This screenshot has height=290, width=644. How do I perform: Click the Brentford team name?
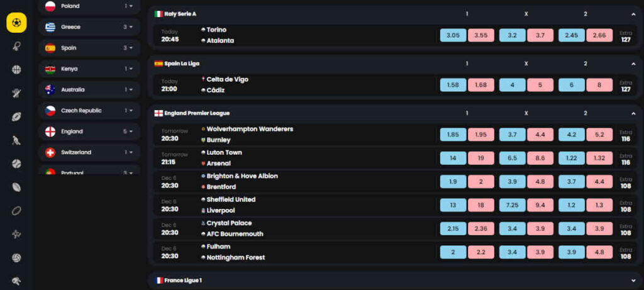click(x=221, y=187)
